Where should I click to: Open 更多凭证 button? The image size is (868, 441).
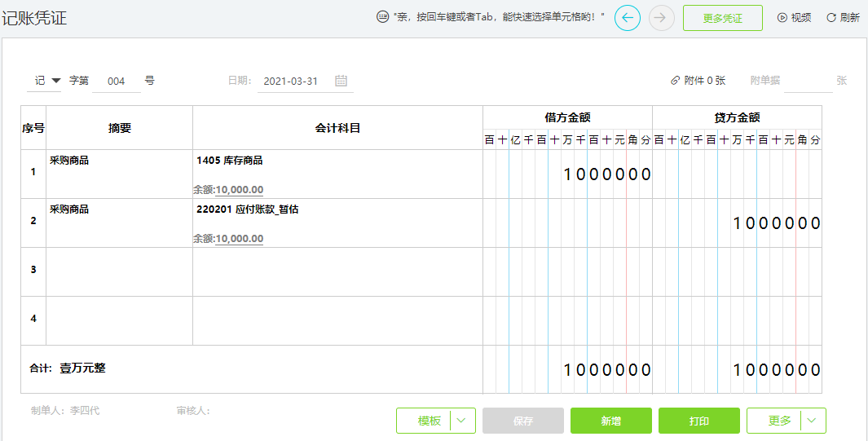coord(723,18)
